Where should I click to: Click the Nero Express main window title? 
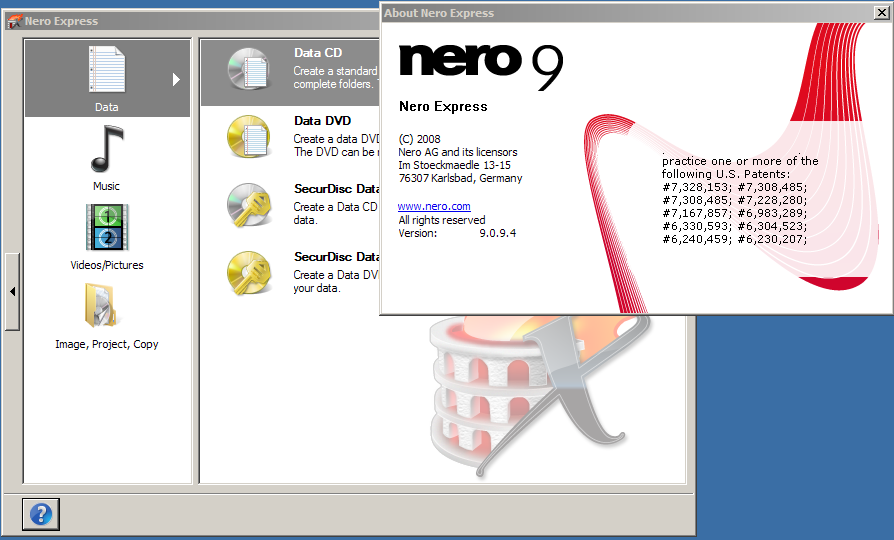click(61, 21)
